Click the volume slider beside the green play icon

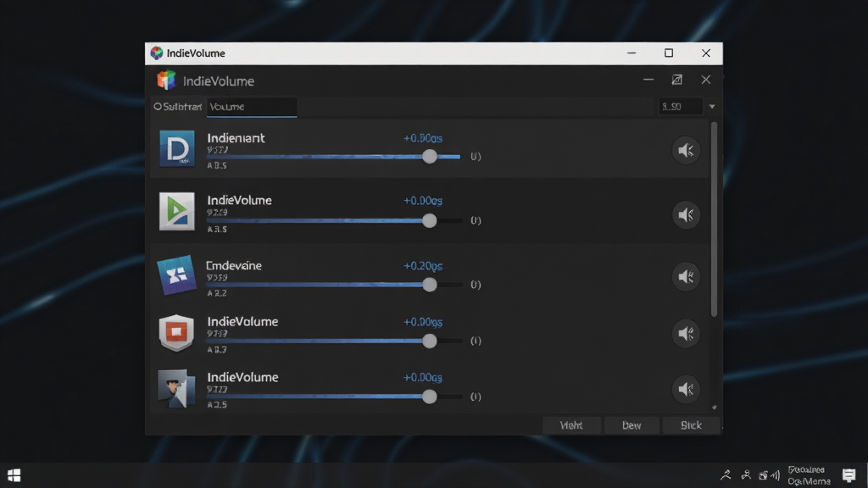point(334,221)
